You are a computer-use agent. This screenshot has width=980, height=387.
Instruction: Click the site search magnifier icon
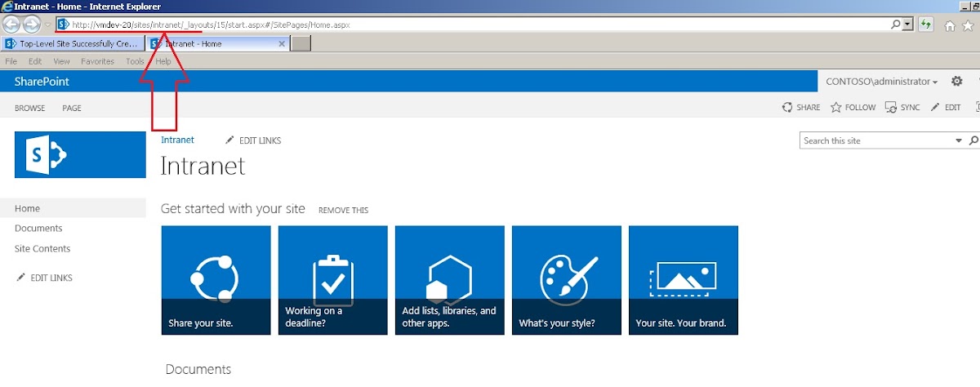973,141
